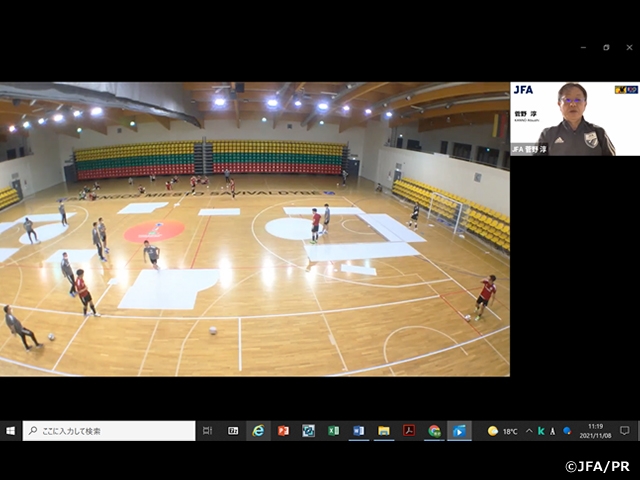Select the active video meeting app taskbar icon
Image resolution: width=640 pixels, height=480 pixels.
tap(459, 431)
